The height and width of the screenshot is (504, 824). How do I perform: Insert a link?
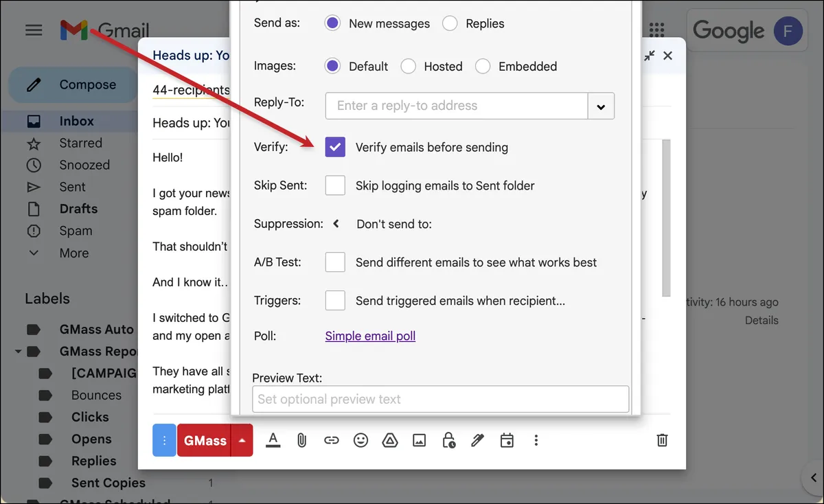[x=331, y=440]
